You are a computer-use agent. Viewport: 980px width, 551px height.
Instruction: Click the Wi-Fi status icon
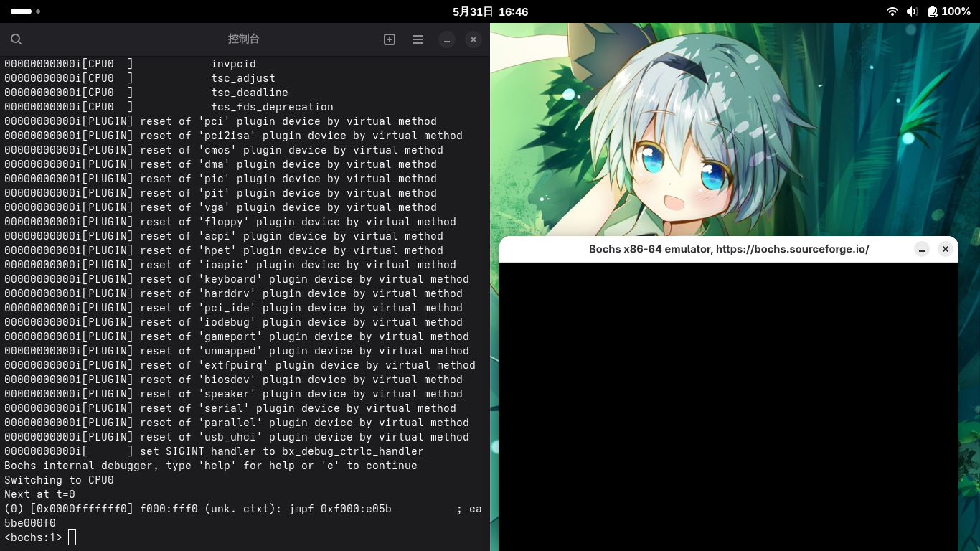tap(892, 11)
